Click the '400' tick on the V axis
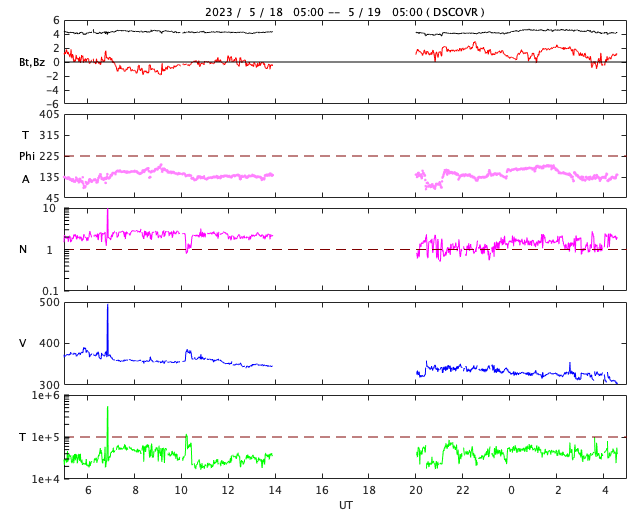The height and width of the screenshot is (512, 640). pyautogui.click(x=49, y=343)
